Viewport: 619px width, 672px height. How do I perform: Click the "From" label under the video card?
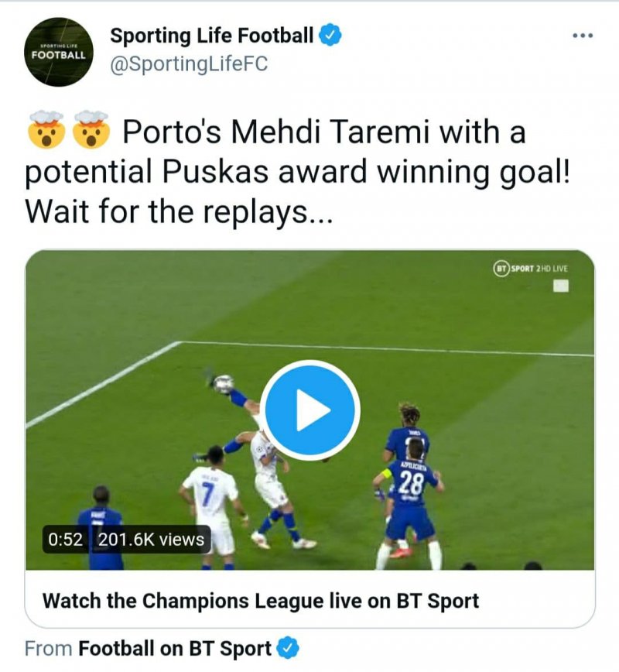(x=49, y=649)
